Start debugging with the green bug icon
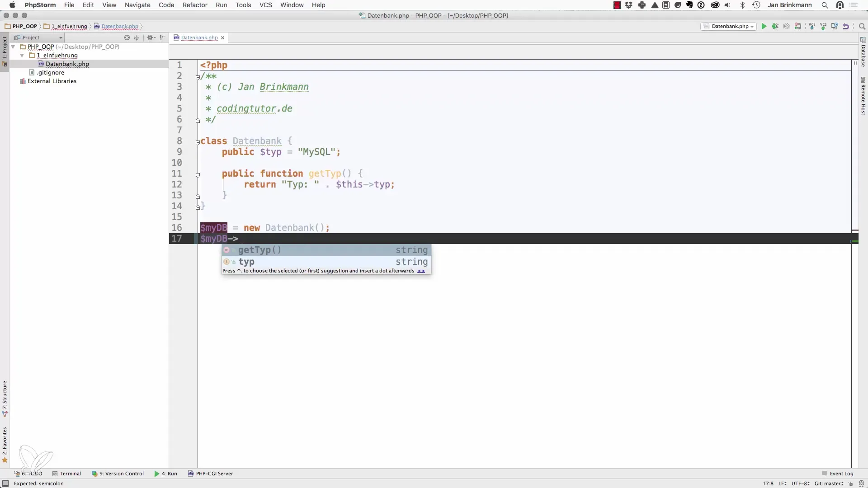Viewport: 868px width, 488px height. [x=775, y=26]
